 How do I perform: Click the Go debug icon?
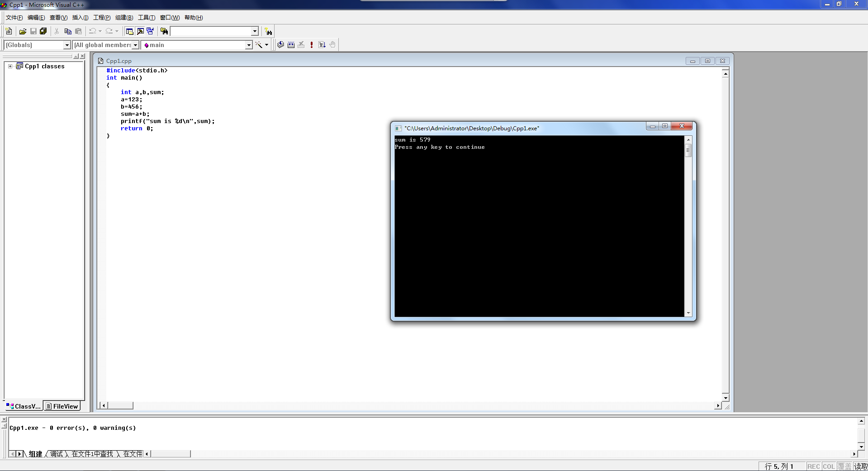point(322,45)
